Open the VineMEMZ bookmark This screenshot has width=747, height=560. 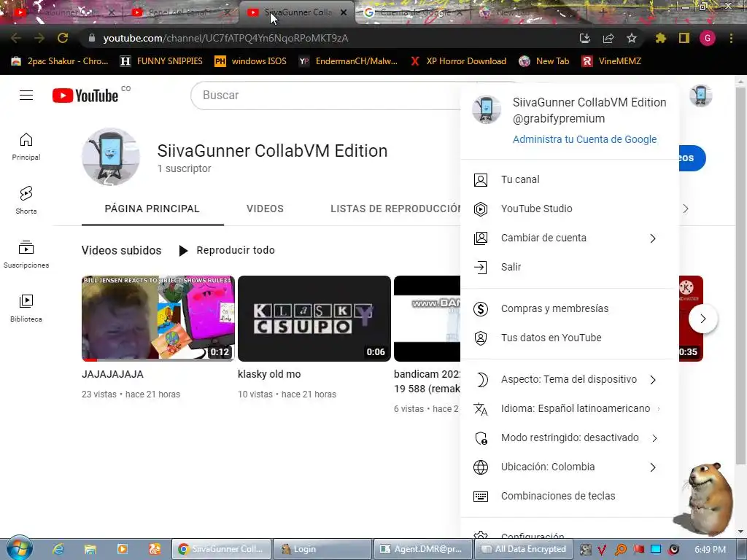pyautogui.click(x=611, y=61)
